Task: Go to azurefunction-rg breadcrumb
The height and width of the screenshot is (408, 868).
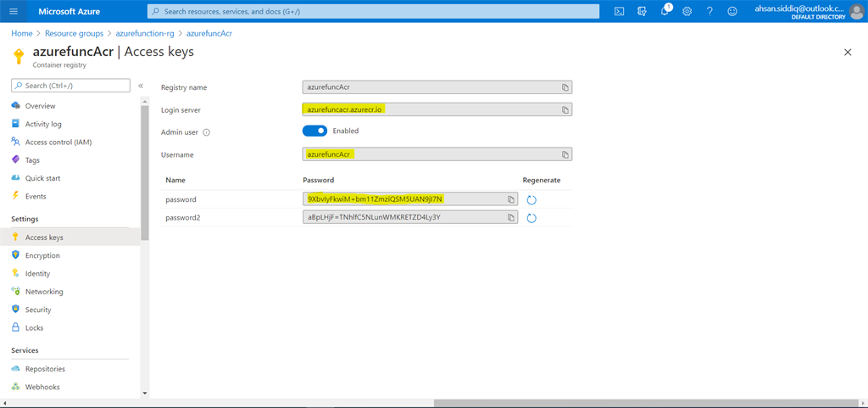Action: 145,33
